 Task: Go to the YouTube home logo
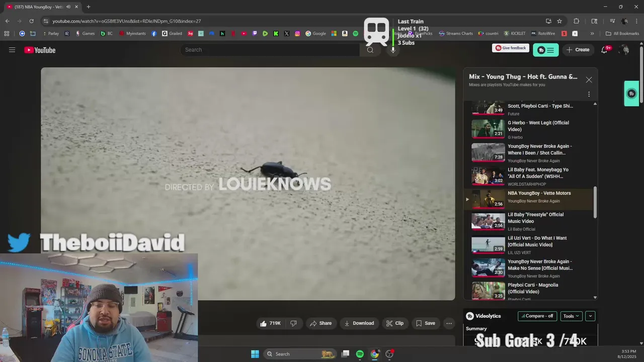(40, 50)
